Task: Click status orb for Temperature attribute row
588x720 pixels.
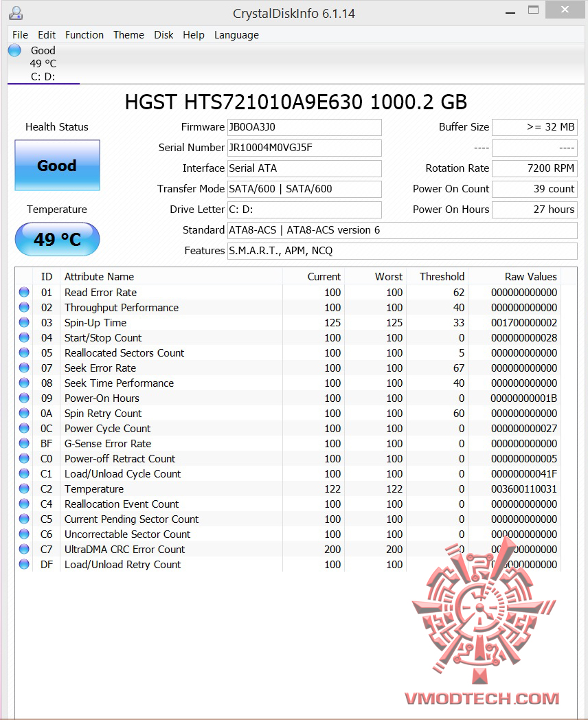Action: pyautogui.click(x=24, y=488)
